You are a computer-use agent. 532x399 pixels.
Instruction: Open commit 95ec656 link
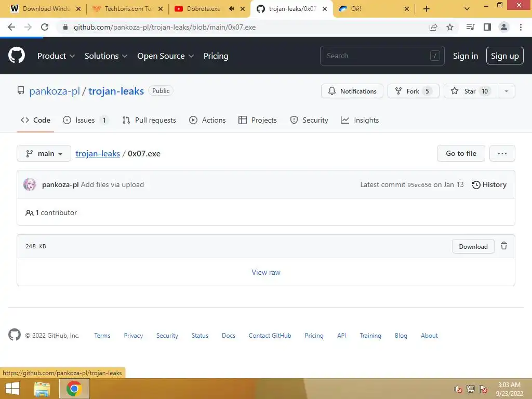419,185
